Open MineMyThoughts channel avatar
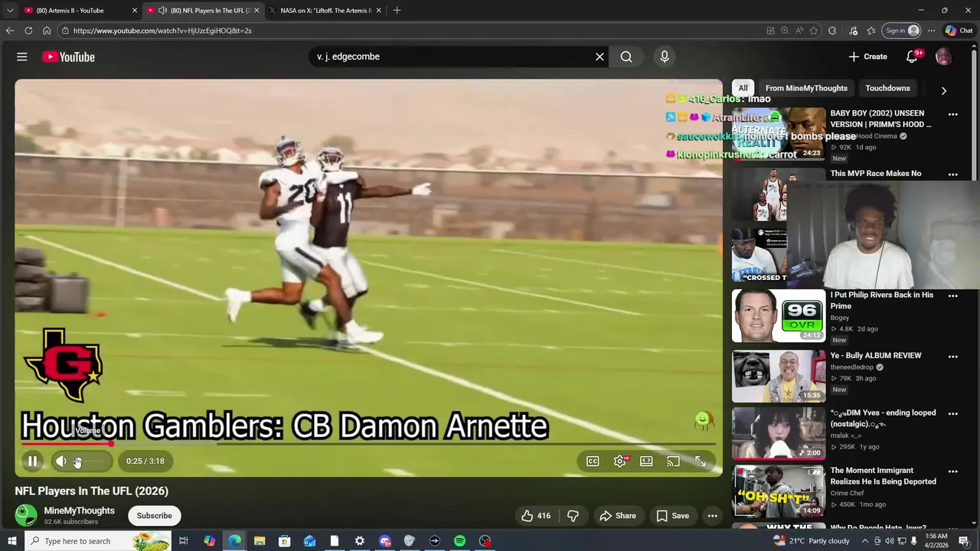980x551 pixels. click(26, 516)
